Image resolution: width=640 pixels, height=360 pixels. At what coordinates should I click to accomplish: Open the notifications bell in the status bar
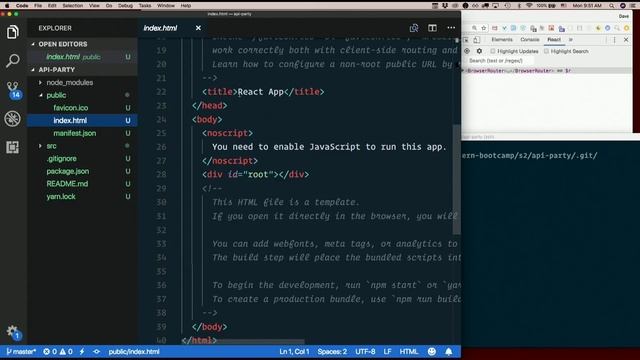(x=449, y=351)
